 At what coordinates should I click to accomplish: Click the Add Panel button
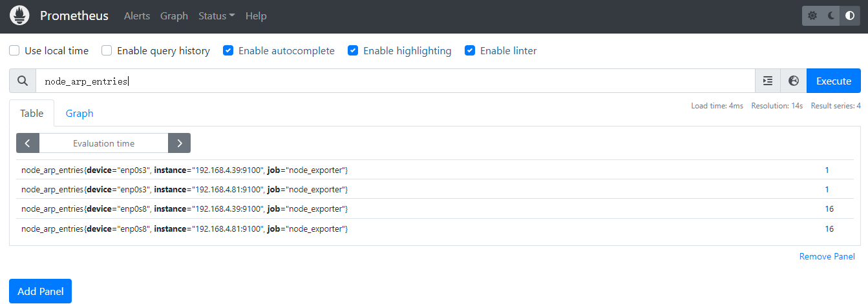[41, 291]
